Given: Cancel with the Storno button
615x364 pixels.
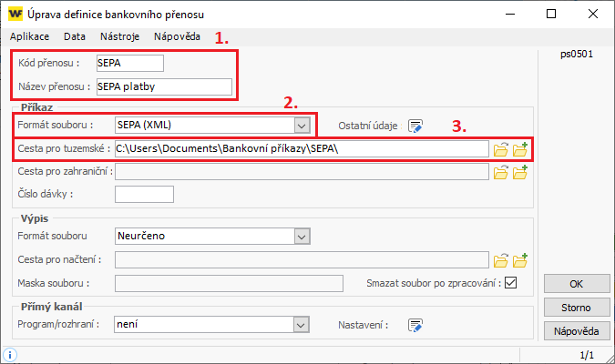Looking at the screenshot, I should click(x=577, y=308).
